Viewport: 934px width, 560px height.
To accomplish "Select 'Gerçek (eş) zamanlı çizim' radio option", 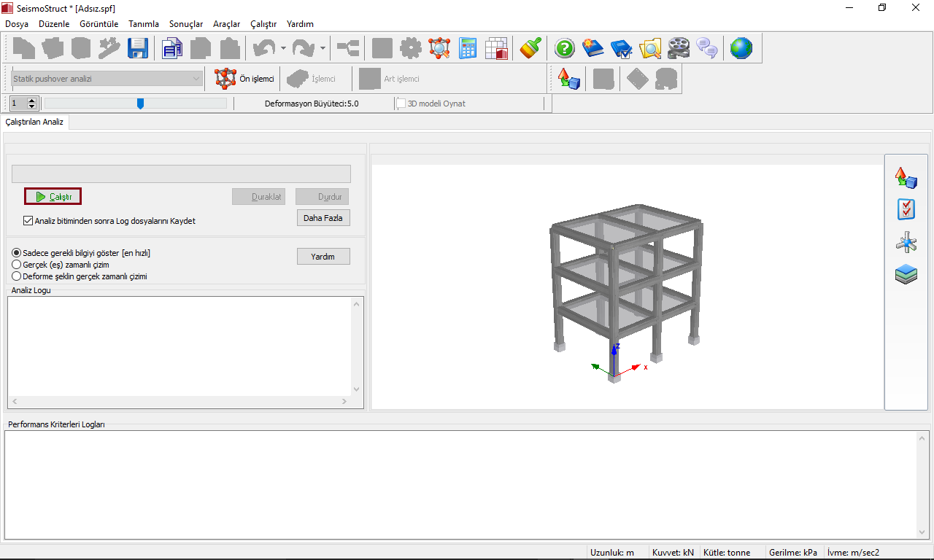I will [17, 265].
